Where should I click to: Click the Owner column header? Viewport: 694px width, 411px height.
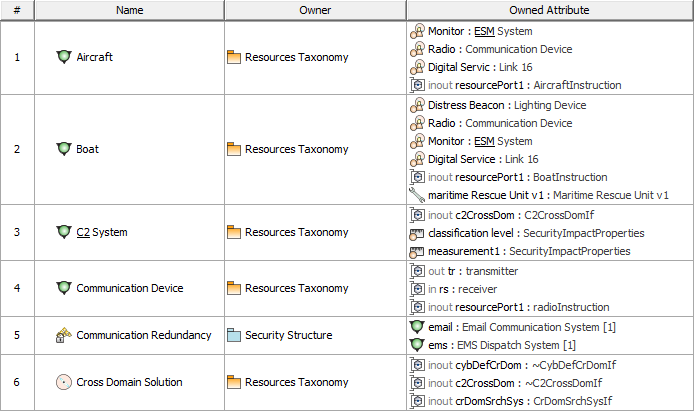[x=315, y=10]
